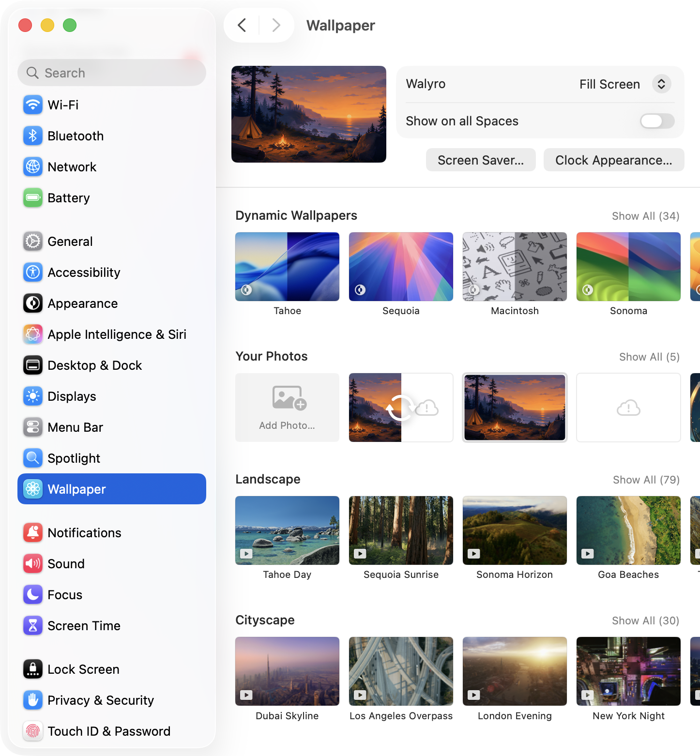Click the Network globe icon
The image size is (700, 756).
[x=33, y=166]
